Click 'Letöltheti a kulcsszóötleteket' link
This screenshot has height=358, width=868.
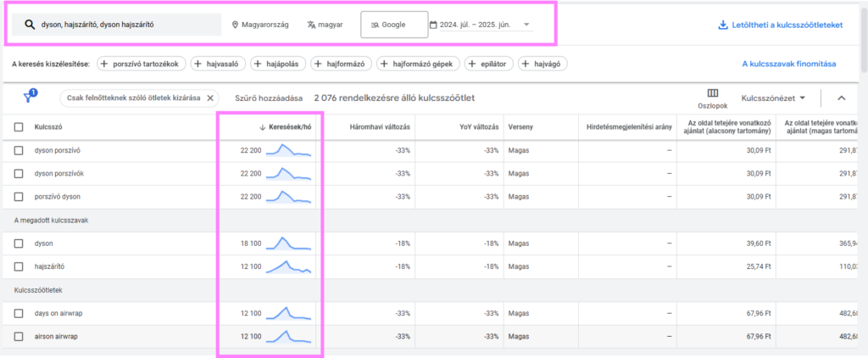[x=781, y=25]
